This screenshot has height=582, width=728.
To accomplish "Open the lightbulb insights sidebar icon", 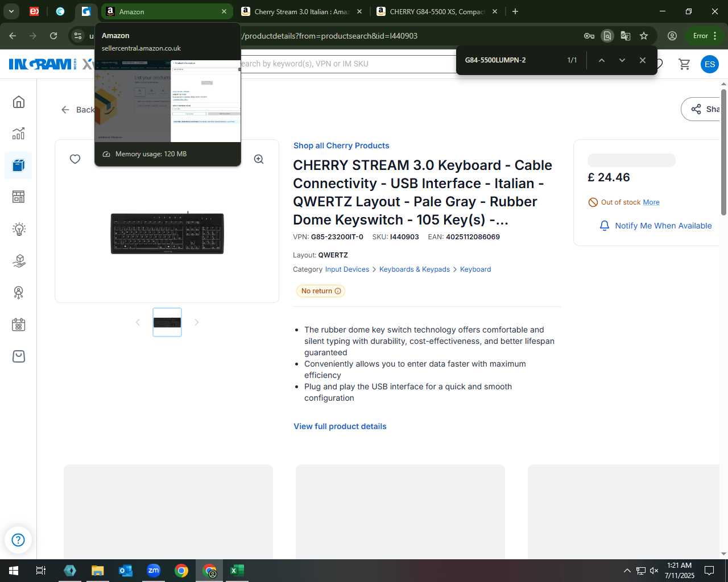I will point(19,229).
